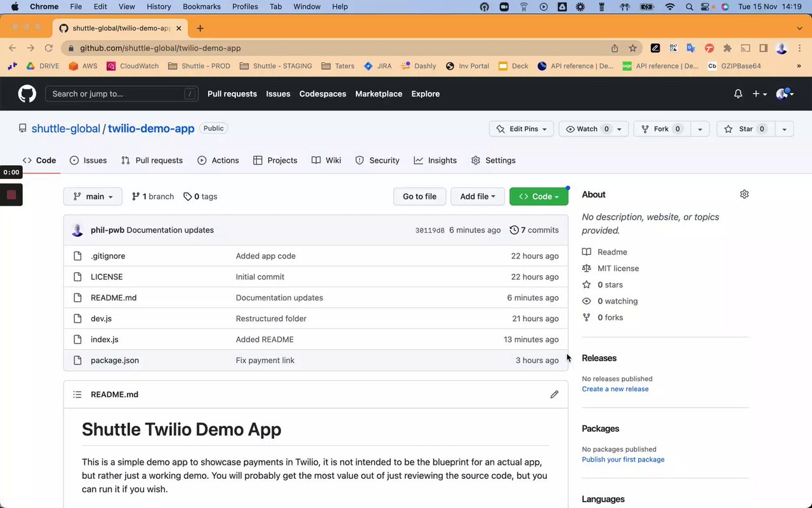The height and width of the screenshot is (508, 812).
Task: View the 7 commits history
Action: click(x=534, y=231)
